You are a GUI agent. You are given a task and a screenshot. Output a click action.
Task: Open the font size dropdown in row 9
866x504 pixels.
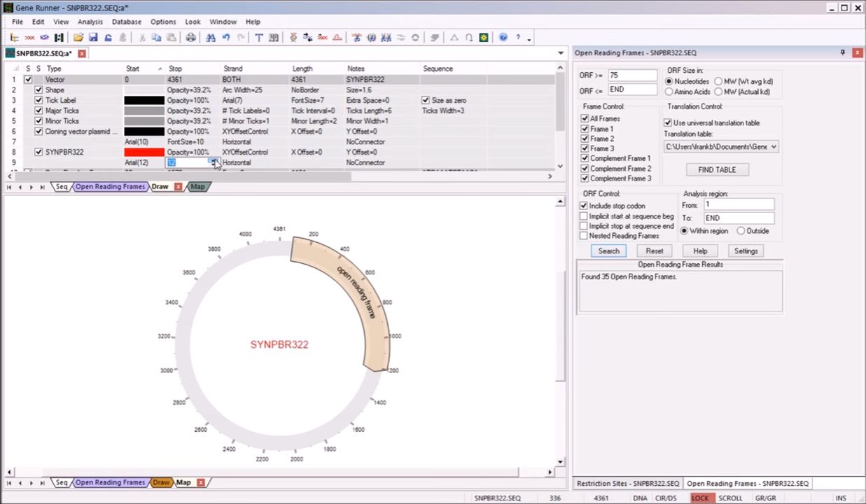pos(214,162)
